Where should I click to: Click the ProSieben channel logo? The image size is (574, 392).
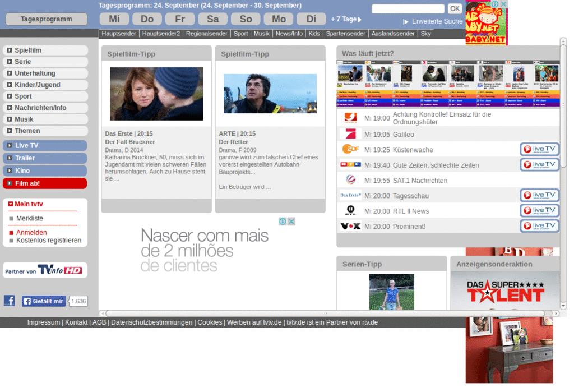tap(350, 133)
